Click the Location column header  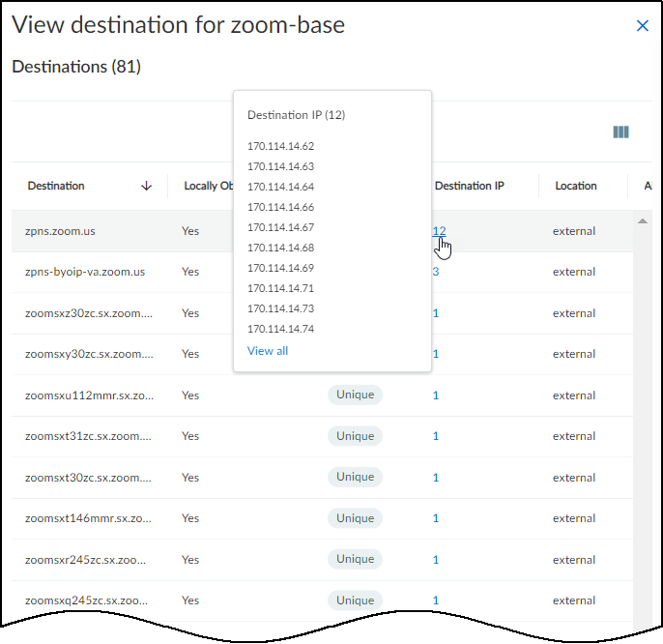click(575, 186)
